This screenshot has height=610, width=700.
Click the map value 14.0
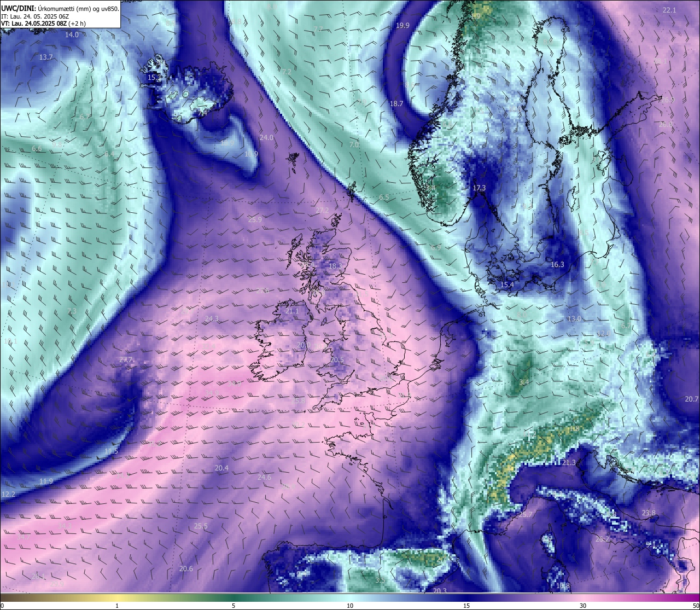(x=72, y=34)
